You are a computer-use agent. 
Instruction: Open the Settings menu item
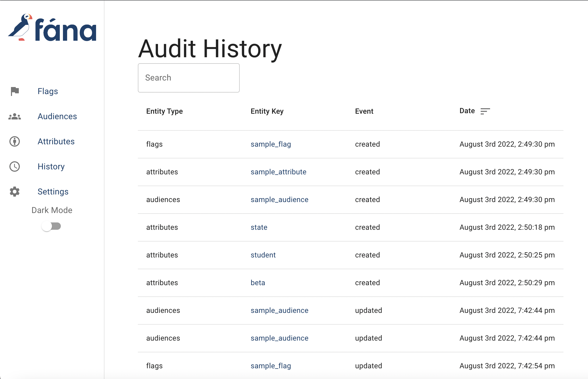pyautogui.click(x=53, y=192)
